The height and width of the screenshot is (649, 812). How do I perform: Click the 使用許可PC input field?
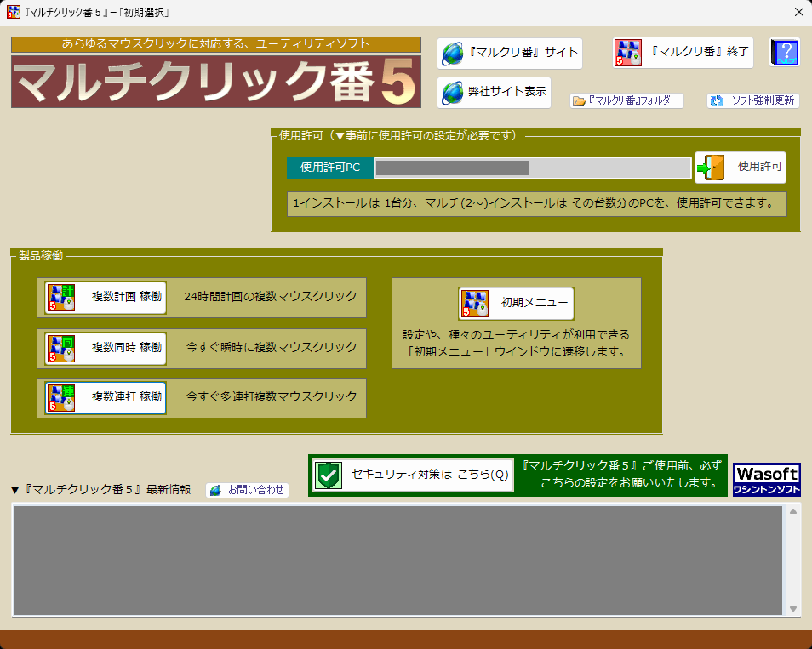click(533, 168)
